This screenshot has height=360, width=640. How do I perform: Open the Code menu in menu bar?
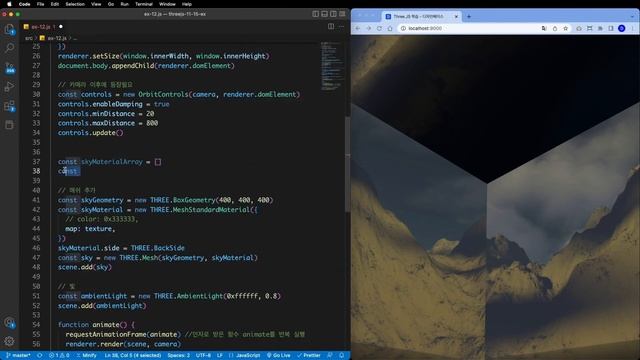[24, 4]
